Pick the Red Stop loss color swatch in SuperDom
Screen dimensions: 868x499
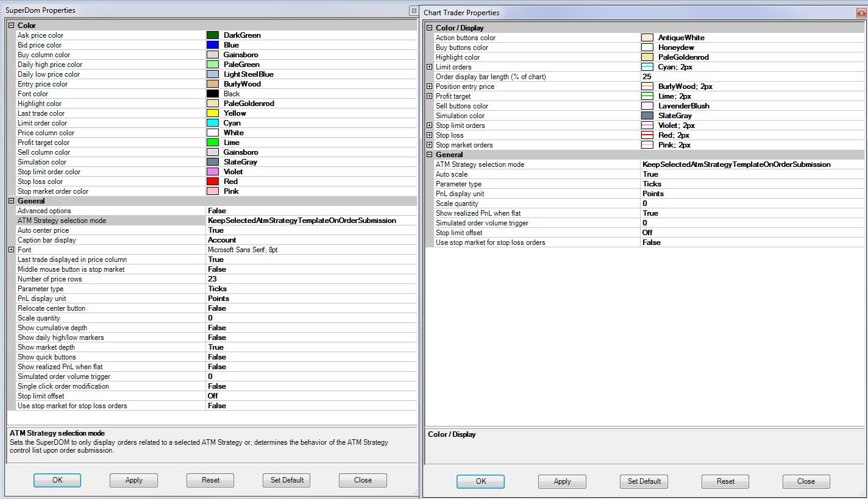(213, 182)
